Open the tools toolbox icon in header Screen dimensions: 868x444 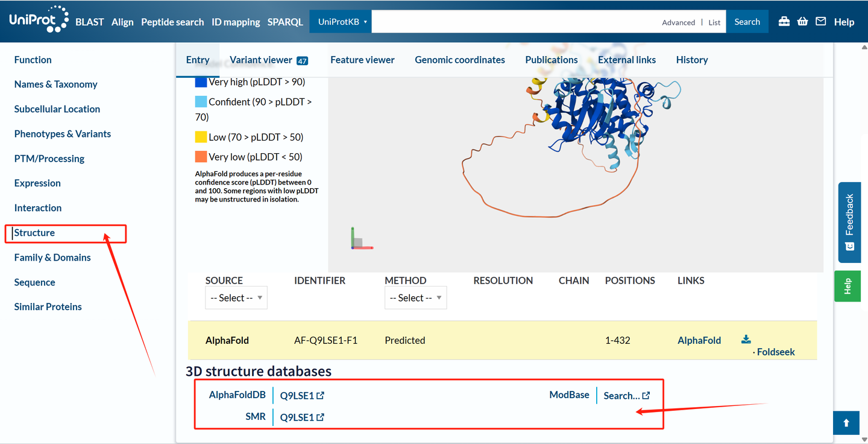784,22
